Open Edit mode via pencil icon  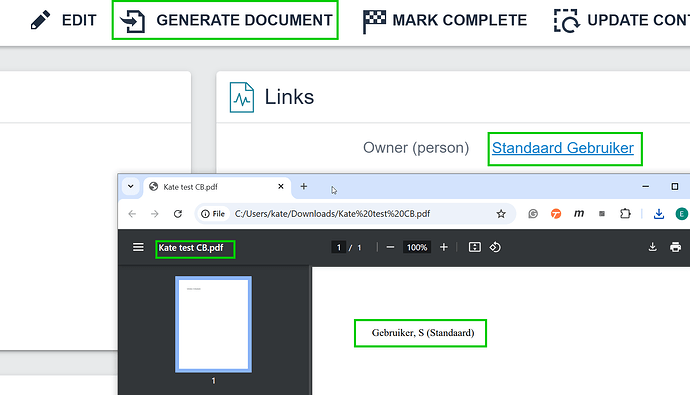click(40, 20)
